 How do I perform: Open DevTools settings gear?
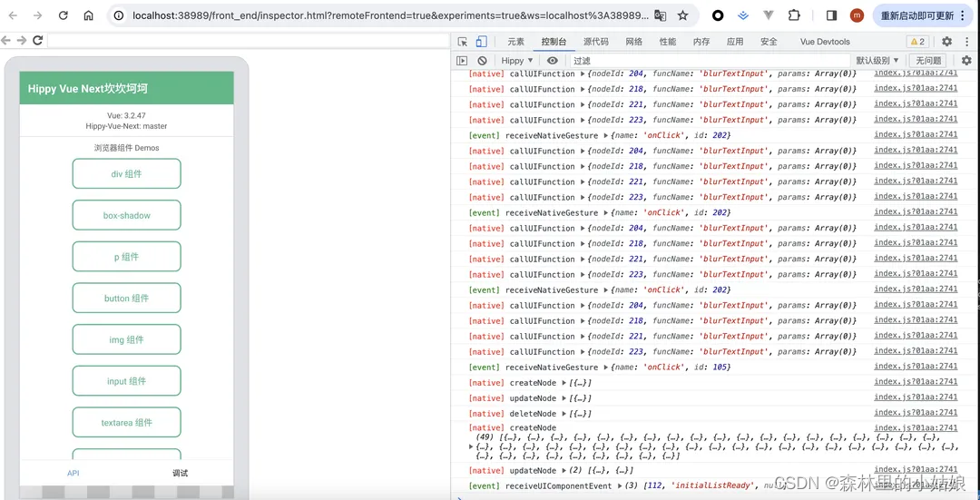[x=946, y=41]
